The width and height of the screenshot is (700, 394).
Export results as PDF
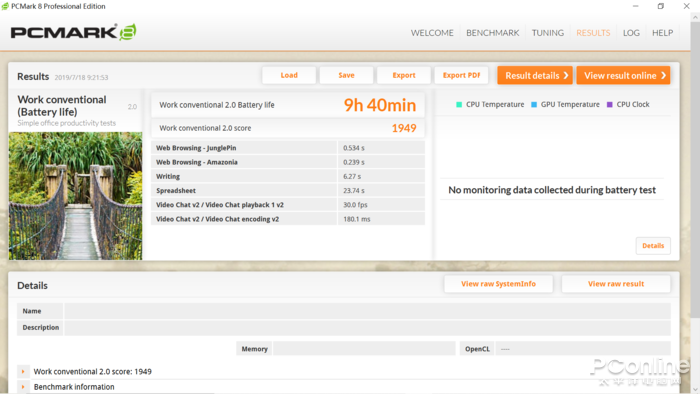[x=461, y=75]
